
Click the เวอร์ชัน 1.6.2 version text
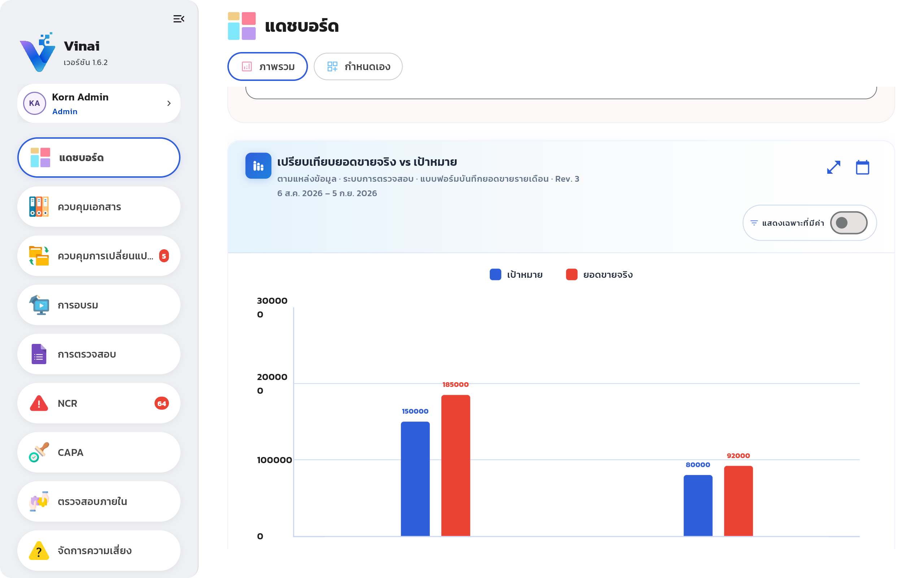pyautogui.click(x=86, y=62)
